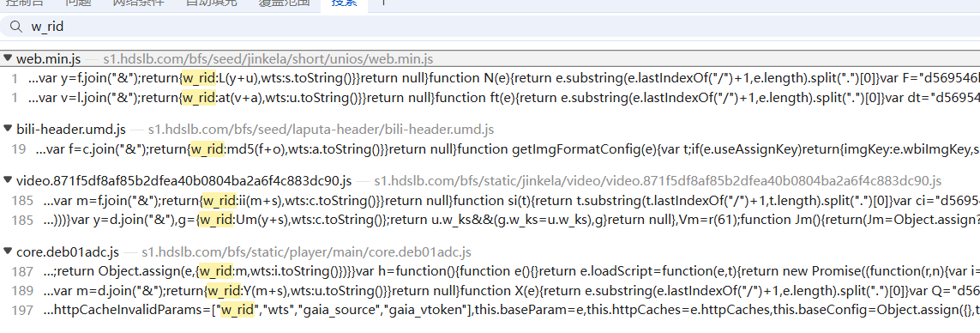Collapse the bili-header.umd.js results group
Viewport: 980px width, 333px height.
pyautogui.click(x=8, y=129)
